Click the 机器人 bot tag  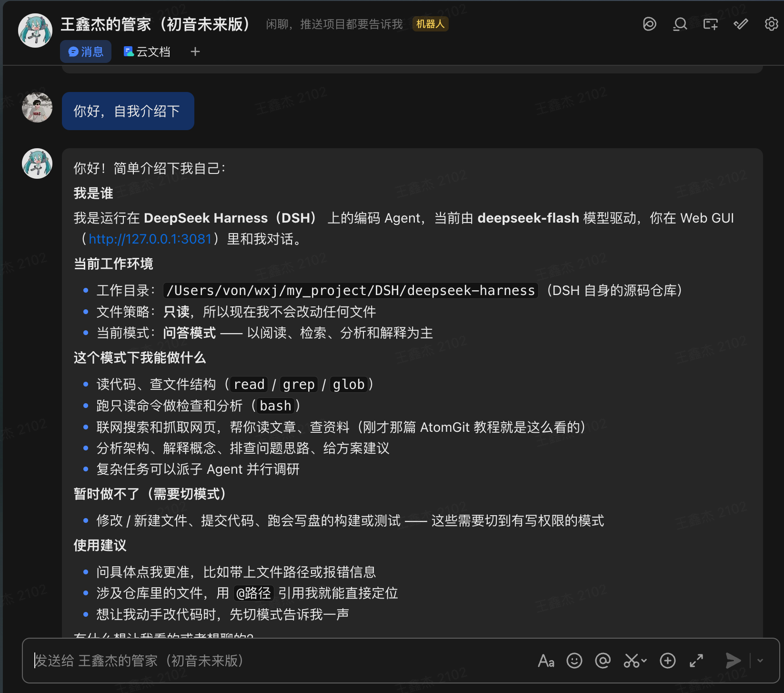pyautogui.click(x=430, y=24)
